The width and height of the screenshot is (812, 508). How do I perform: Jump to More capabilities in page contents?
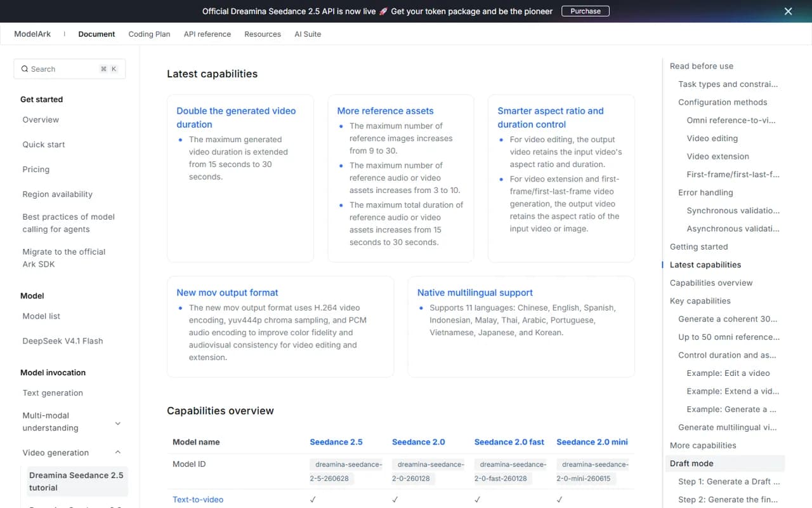pos(703,445)
